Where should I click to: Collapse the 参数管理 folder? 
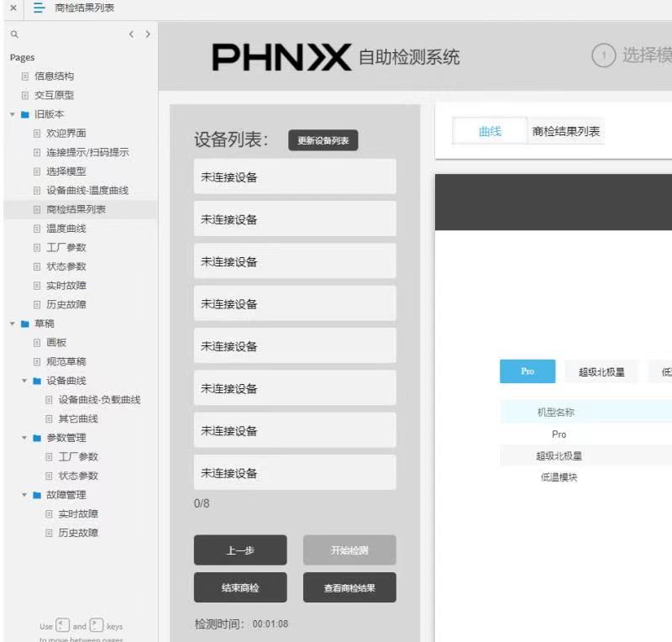tap(25, 438)
